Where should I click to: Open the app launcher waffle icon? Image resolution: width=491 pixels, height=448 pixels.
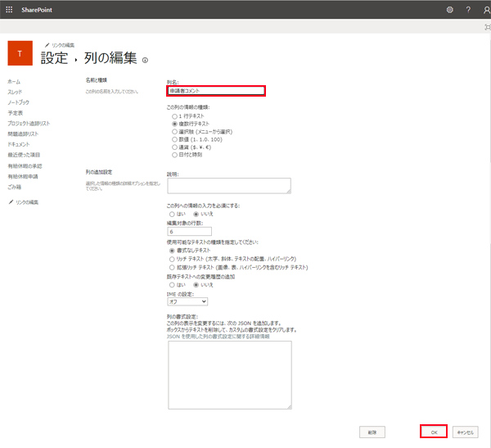tap(9, 10)
